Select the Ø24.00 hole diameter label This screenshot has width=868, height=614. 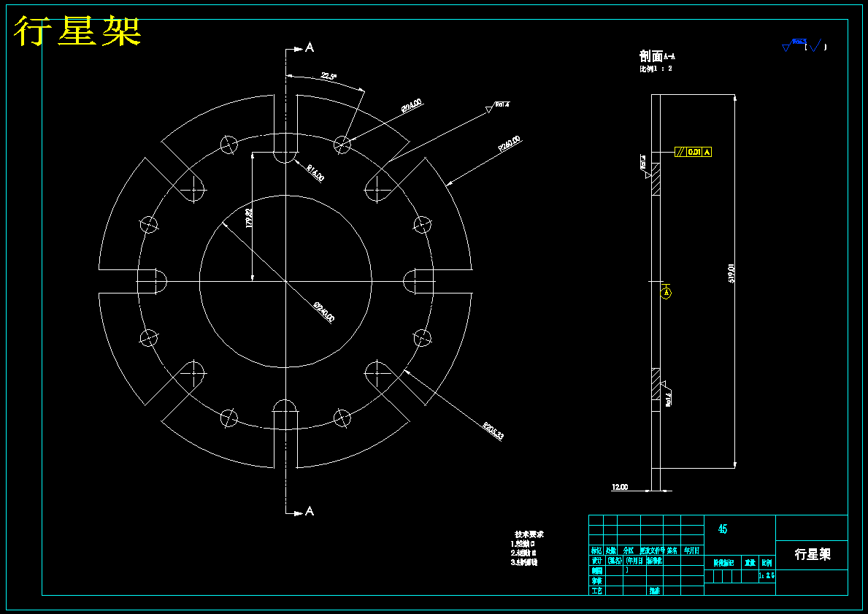(411, 105)
